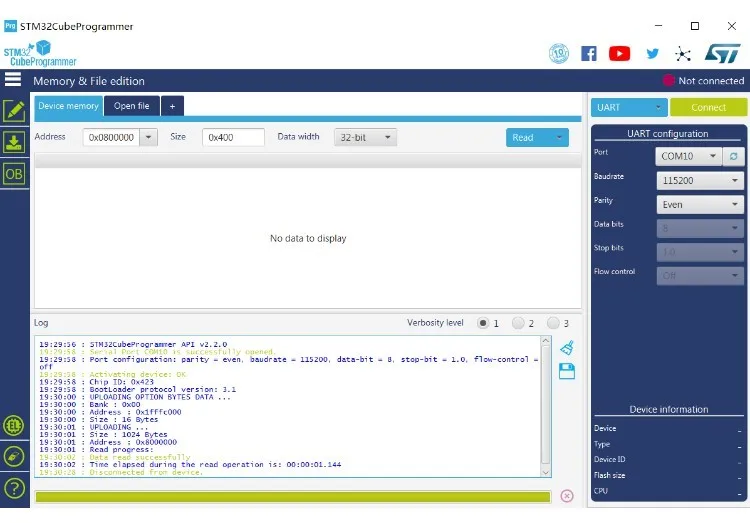Click the Time elapsed during read operation line
Screen dimensions: 750x523
(190, 465)
